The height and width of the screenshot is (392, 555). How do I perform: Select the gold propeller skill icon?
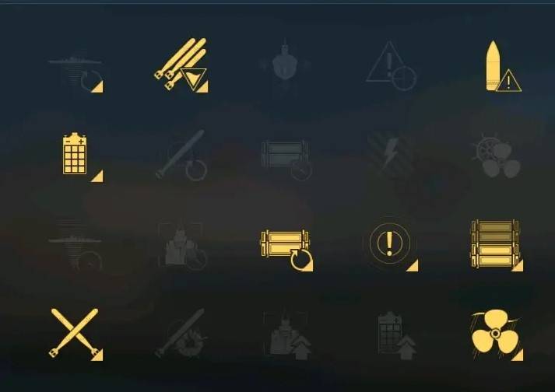pos(497,335)
